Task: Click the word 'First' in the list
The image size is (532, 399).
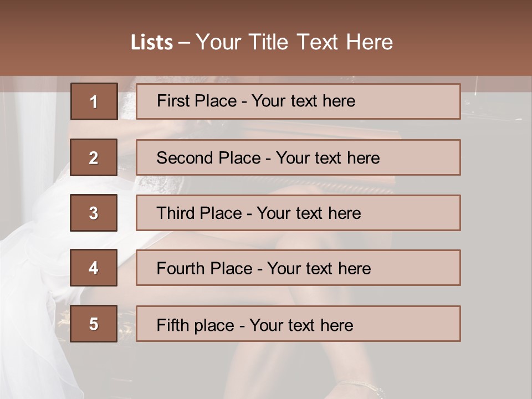Action: [173, 101]
